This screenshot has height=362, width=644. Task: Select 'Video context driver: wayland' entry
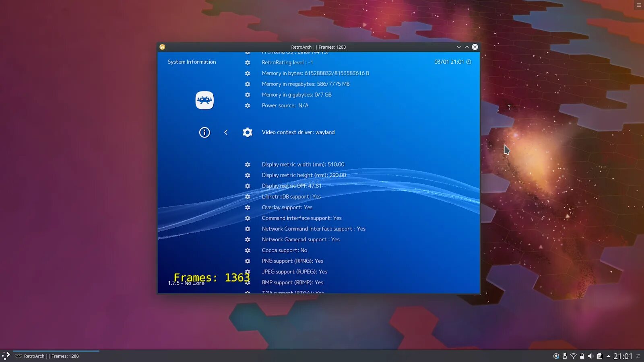[298, 132]
